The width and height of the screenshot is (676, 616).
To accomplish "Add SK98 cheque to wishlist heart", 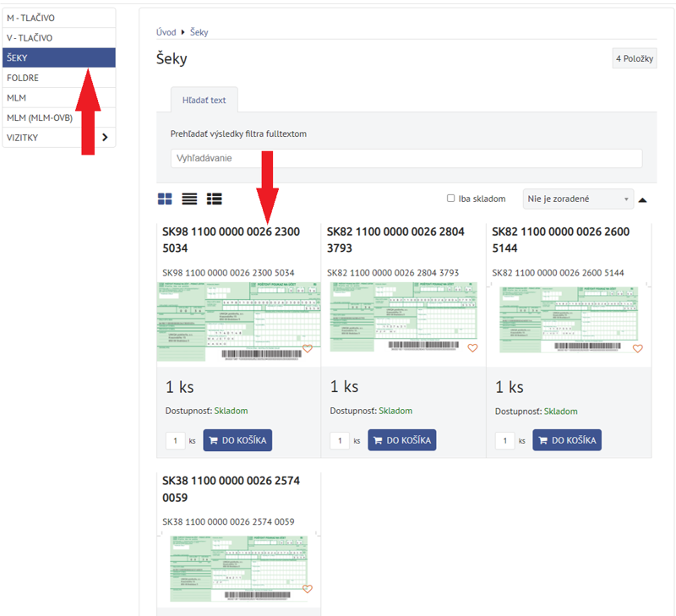I will [x=308, y=349].
